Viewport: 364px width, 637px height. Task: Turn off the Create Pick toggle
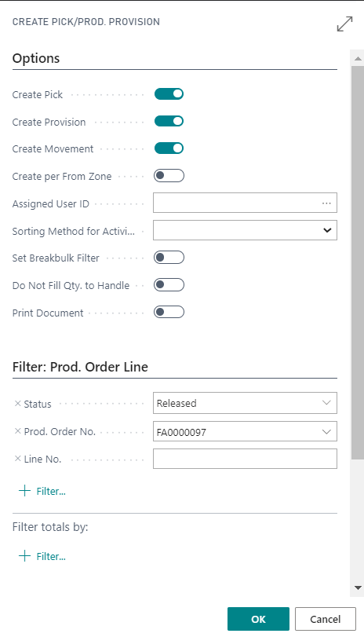pyautogui.click(x=169, y=93)
